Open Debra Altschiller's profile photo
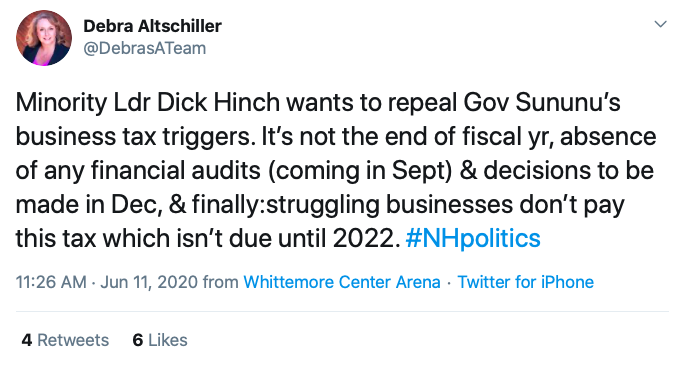 click(44, 38)
